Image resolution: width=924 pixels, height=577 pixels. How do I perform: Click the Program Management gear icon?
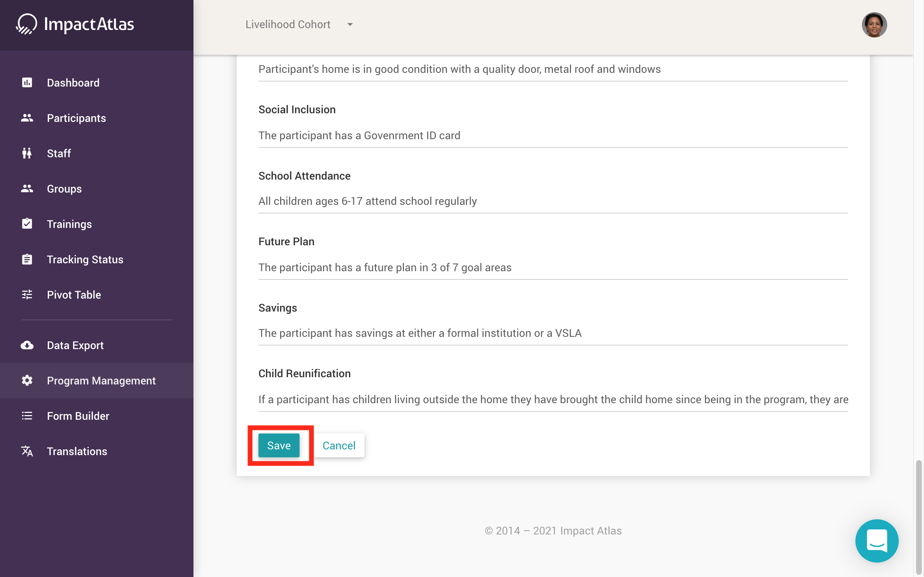click(27, 380)
